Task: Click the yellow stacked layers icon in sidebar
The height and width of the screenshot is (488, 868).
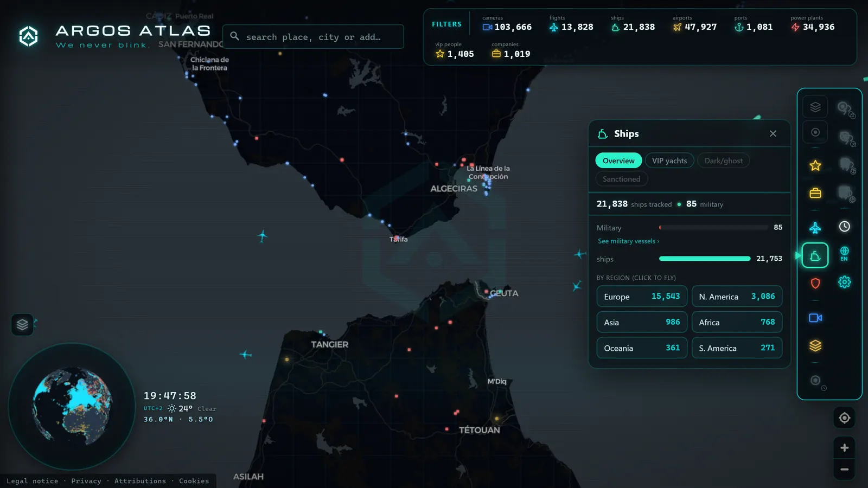Action: pos(815,345)
